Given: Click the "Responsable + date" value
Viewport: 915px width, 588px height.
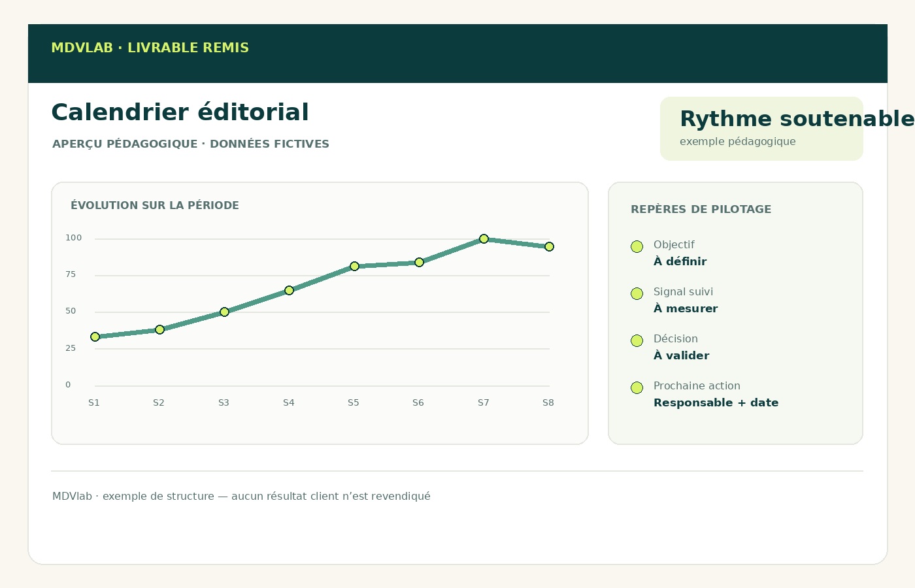Looking at the screenshot, I should coord(716,402).
